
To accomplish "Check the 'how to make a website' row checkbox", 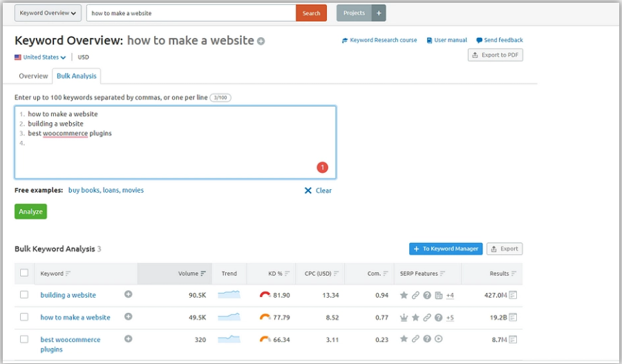I will pos(24,317).
